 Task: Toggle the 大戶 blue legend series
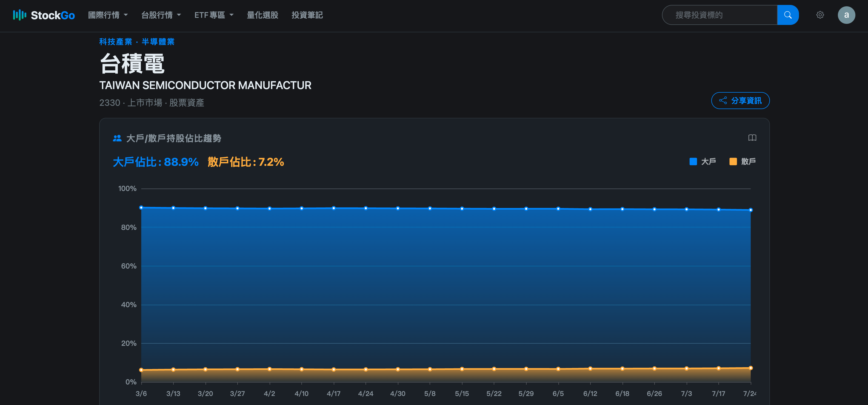coord(703,161)
